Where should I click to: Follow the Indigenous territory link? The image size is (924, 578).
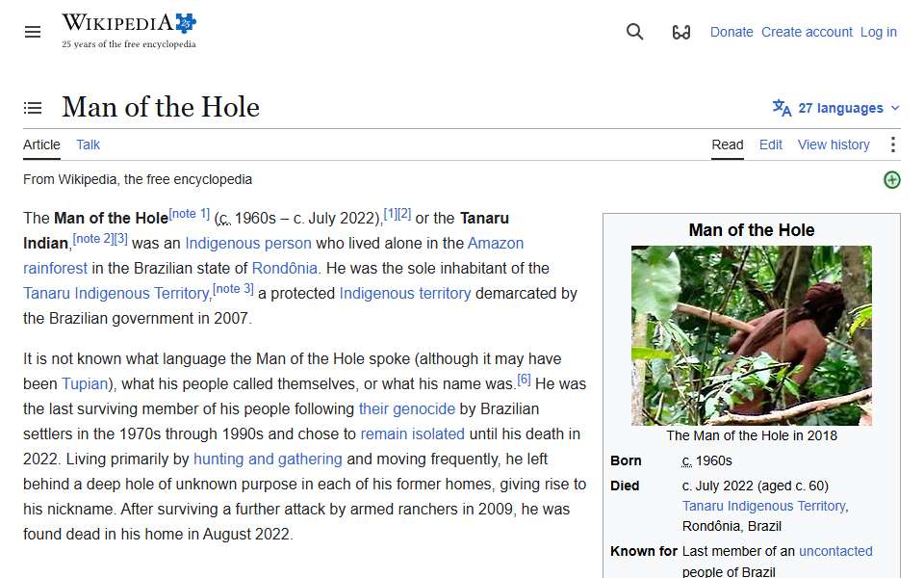(405, 293)
